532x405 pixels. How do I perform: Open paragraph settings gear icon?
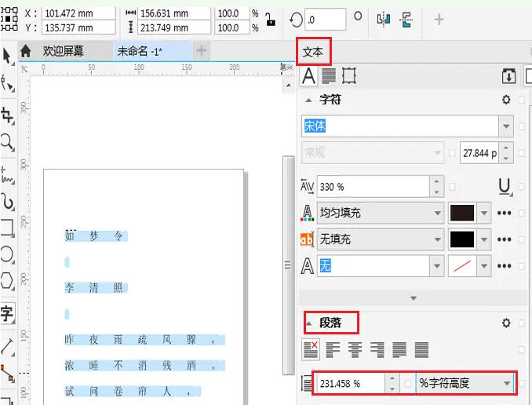click(506, 323)
